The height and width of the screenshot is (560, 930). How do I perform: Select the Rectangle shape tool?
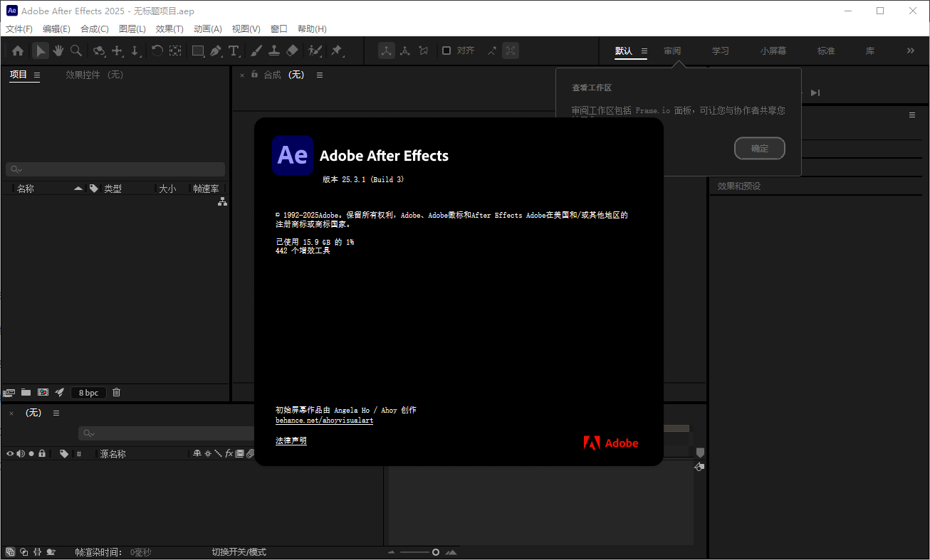[198, 51]
